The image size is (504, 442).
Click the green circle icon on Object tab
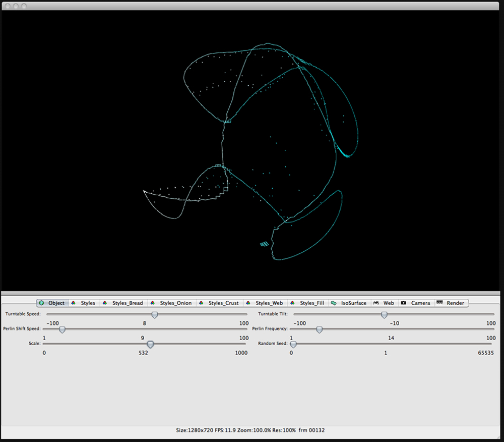[41, 303]
